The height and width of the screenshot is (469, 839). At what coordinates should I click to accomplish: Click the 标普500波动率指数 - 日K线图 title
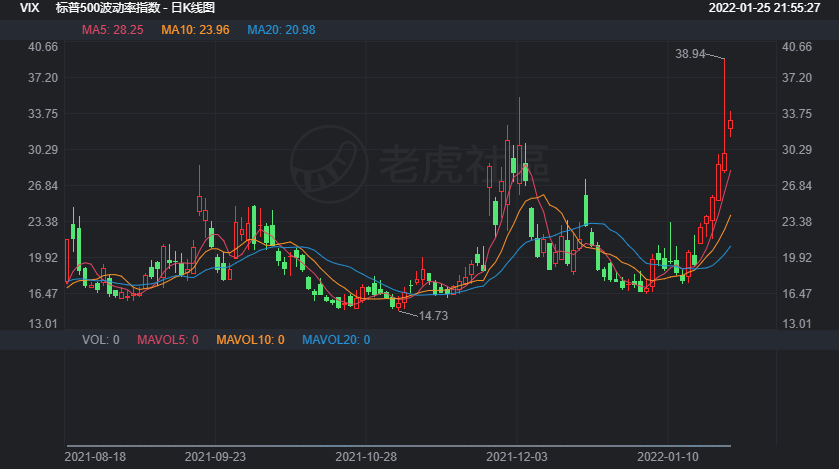pyautogui.click(x=135, y=8)
